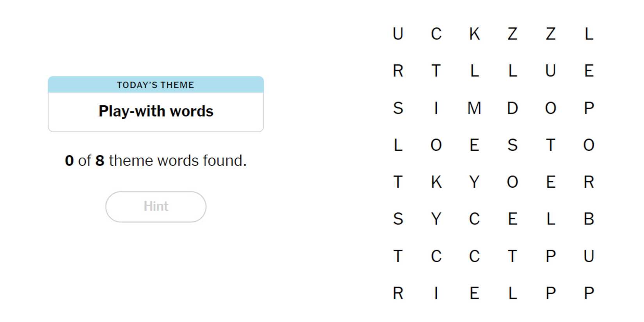
Task: Click the "theme words found" counter text
Action: coord(156,161)
